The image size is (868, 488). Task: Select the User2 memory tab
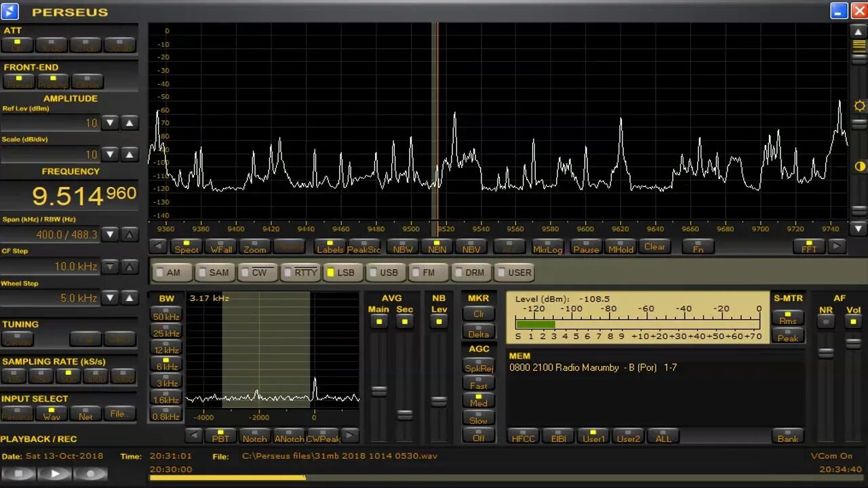628,436
